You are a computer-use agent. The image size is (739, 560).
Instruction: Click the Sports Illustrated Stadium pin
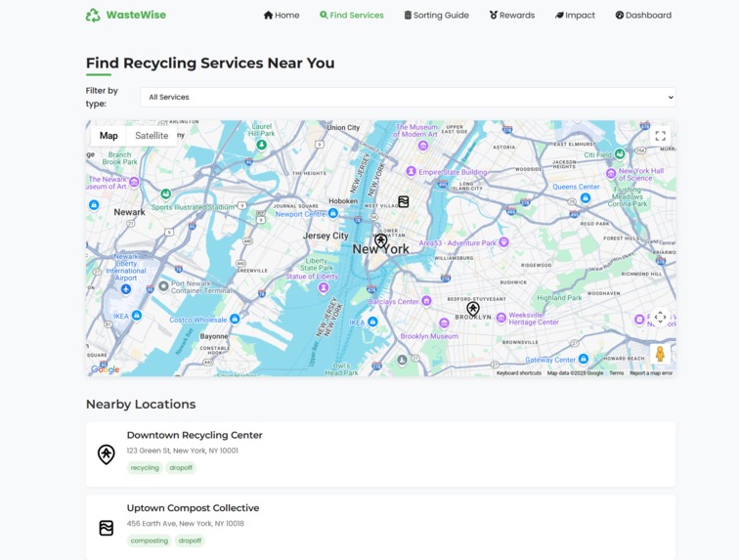click(x=166, y=194)
